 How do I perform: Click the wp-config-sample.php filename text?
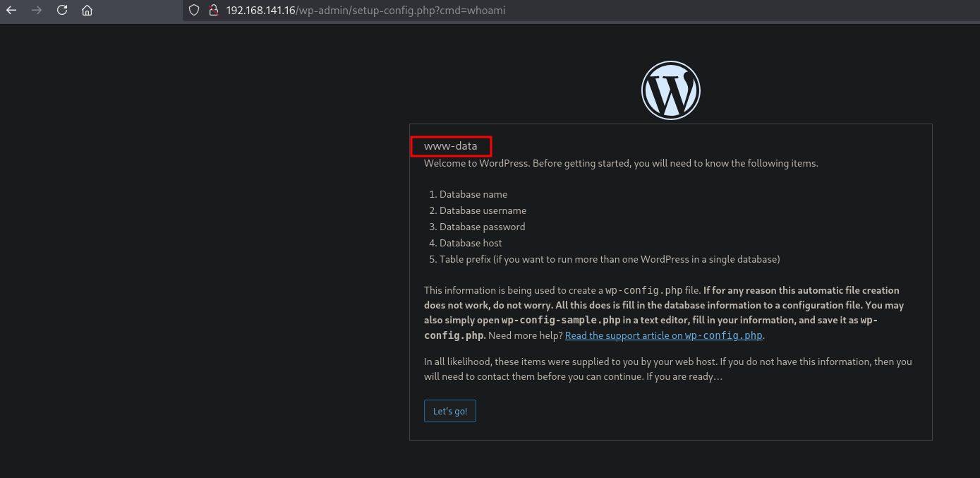click(x=560, y=320)
